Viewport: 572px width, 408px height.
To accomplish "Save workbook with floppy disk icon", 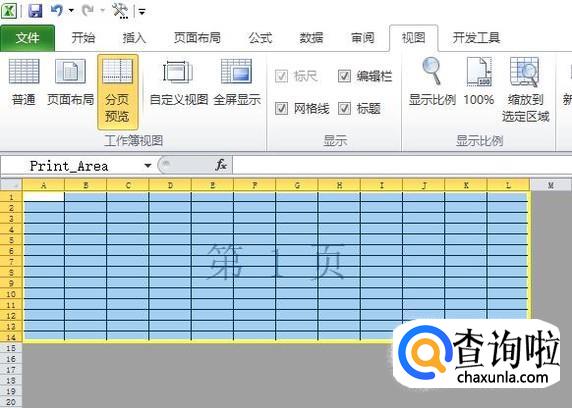I will click(x=35, y=11).
